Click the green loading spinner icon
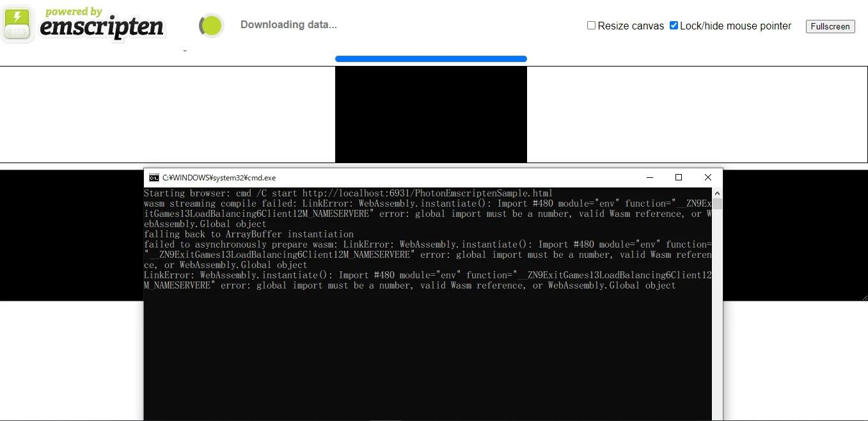Viewport: 868px width, 421px height. tap(211, 26)
